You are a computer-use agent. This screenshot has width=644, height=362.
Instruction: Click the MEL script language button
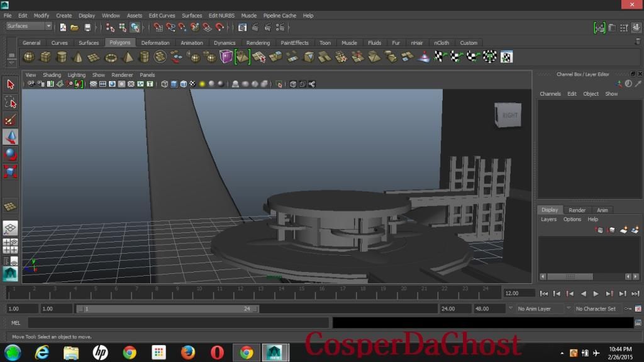[16, 323]
